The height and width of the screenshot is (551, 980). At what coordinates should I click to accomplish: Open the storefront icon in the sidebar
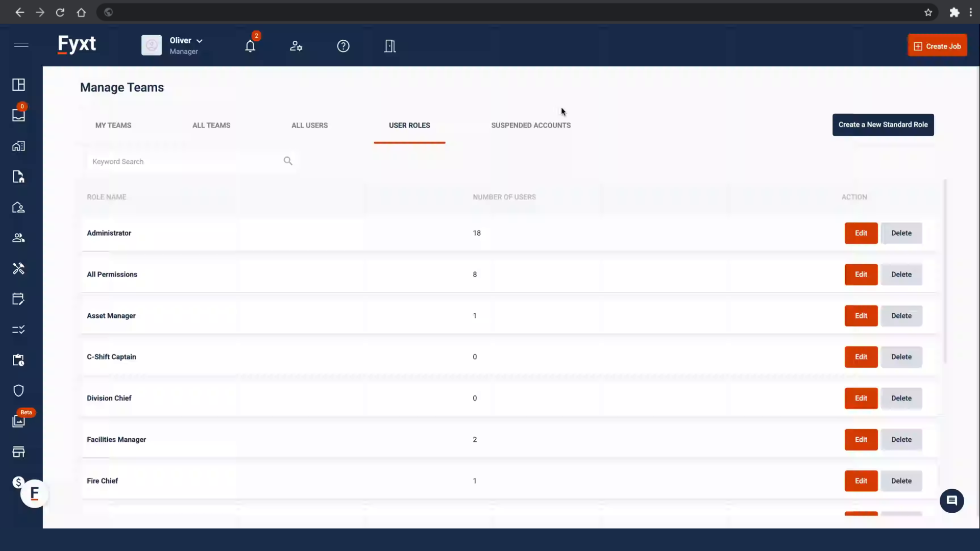coord(18,452)
